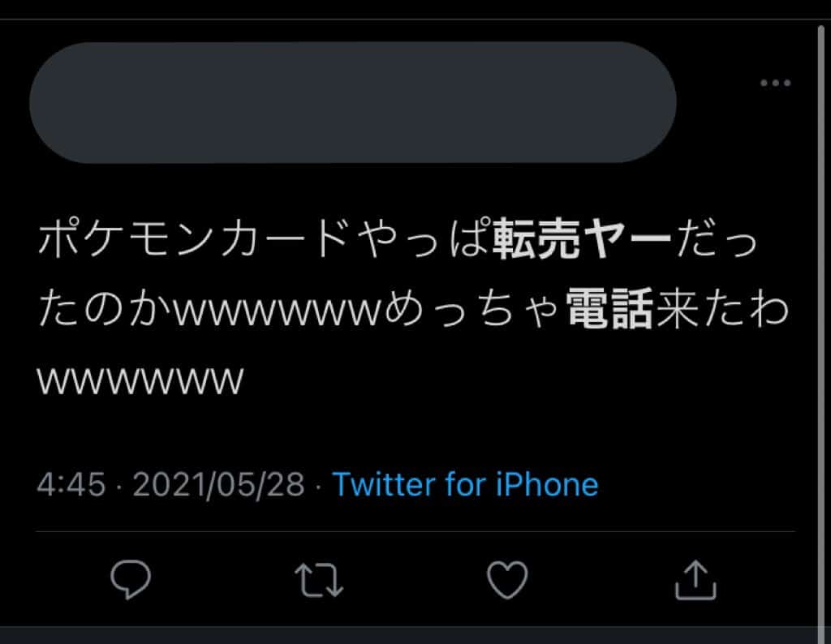The width and height of the screenshot is (831, 644).
Task: Click the wwwwwww string in second line
Action: (278, 313)
